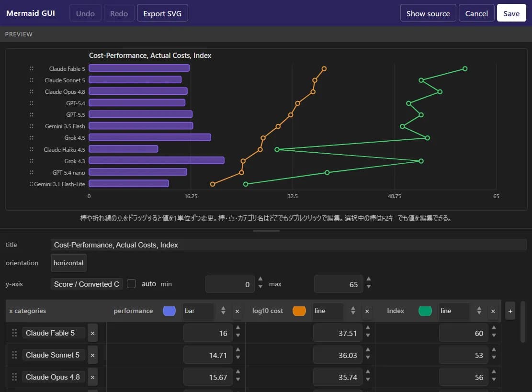Viewport: 532px width, 392px height.
Task: Toggle the horizontal orientation button
Action: click(68, 263)
